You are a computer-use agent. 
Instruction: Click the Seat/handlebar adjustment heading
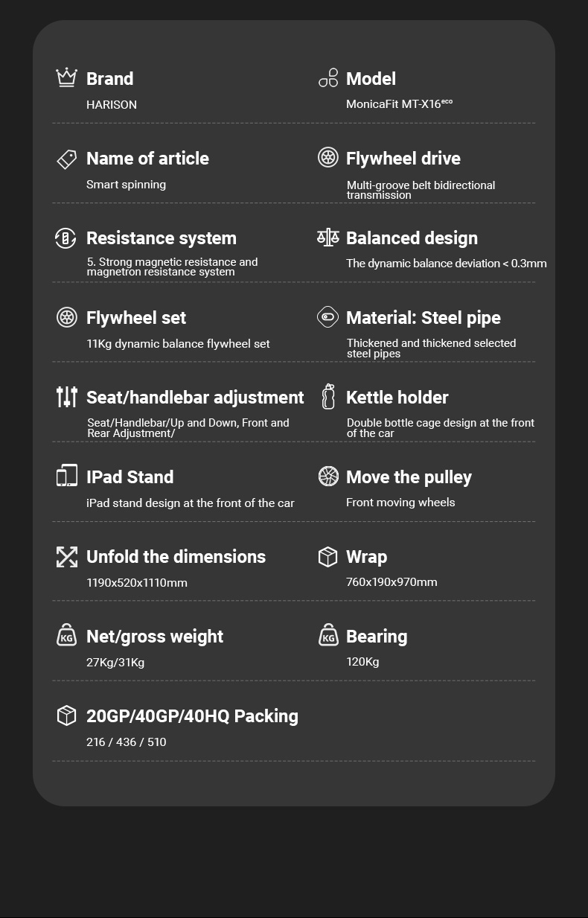coord(195,398)
